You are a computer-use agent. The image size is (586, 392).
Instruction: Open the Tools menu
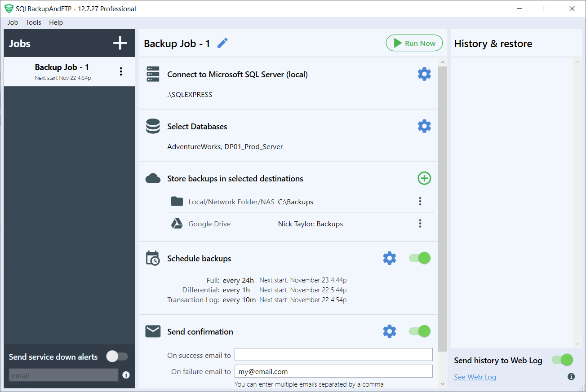pos(33,22)
